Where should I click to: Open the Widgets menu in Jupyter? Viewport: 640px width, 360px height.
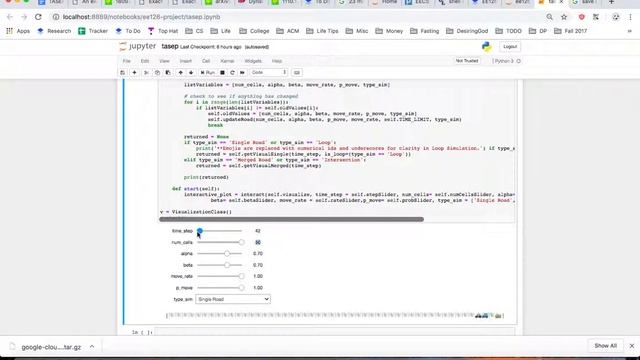(x=253, y=61)
